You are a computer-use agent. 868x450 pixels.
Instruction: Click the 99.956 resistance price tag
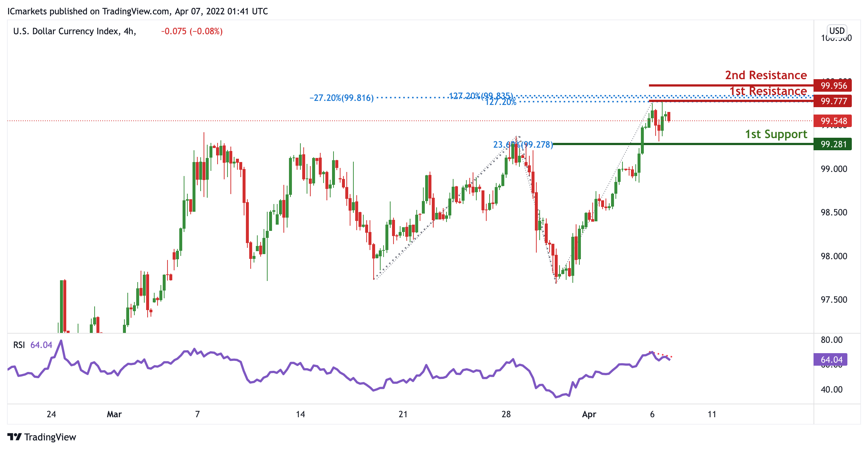pos(833,86)
